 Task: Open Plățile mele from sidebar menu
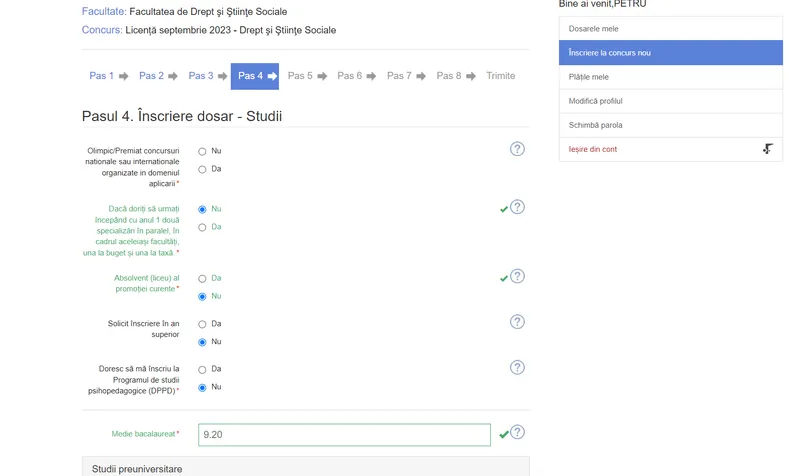tap(589, 77)
